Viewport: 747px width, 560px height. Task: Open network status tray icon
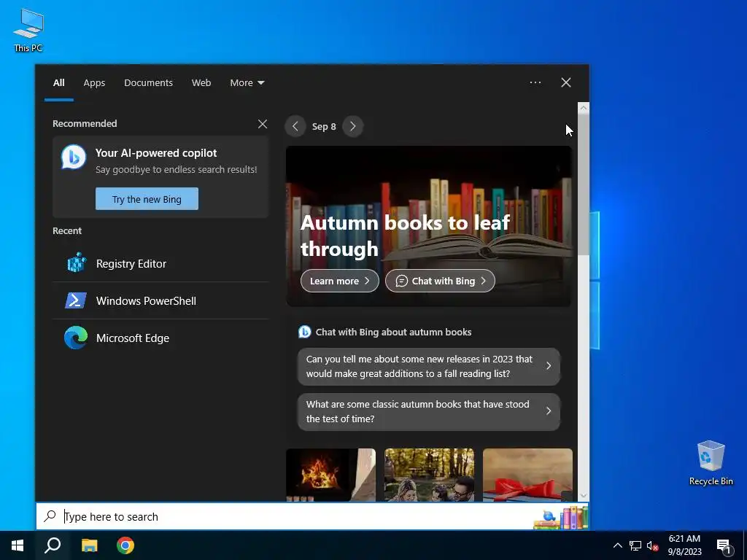(635, 545)
